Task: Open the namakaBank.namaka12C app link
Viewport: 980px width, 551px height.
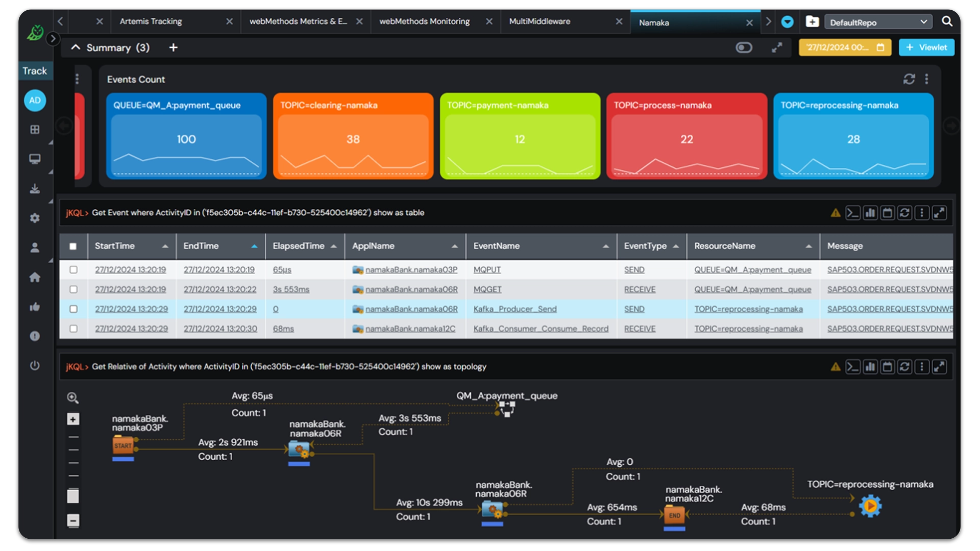Action: click(410, 329)
